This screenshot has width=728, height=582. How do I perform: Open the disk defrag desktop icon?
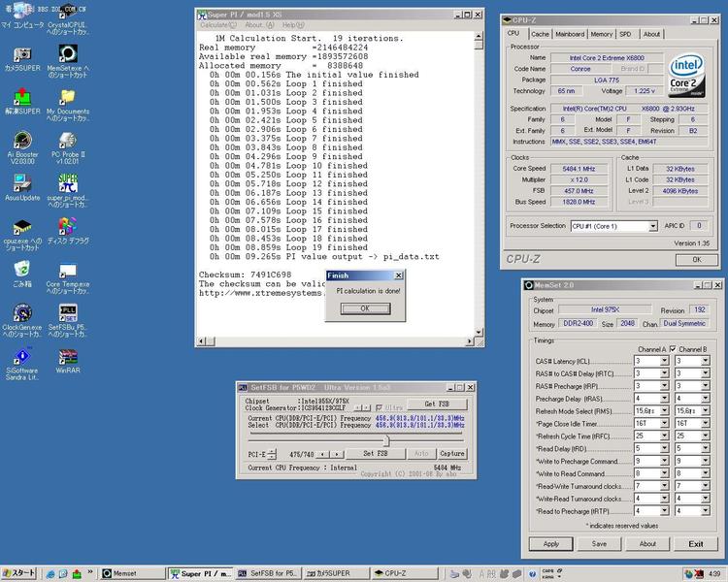(68, 231)
